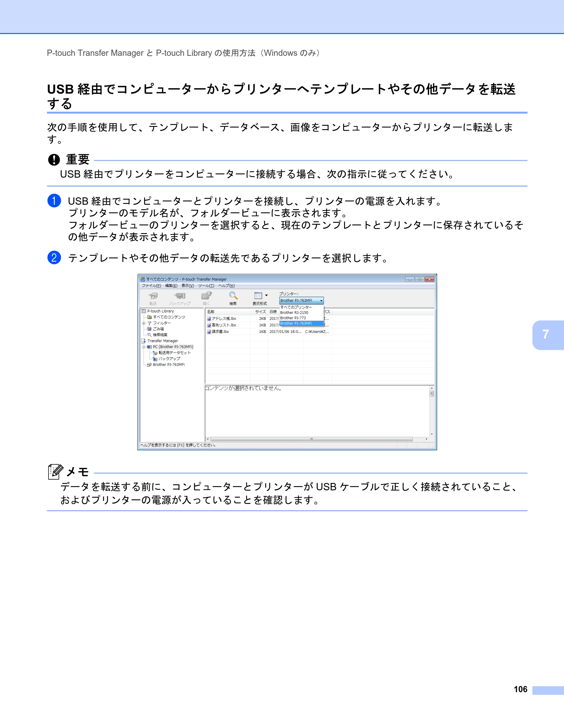564x728 pixels.
Task: Click the P-touch Transfer Manager title icon
Action: tap(143, 279)
